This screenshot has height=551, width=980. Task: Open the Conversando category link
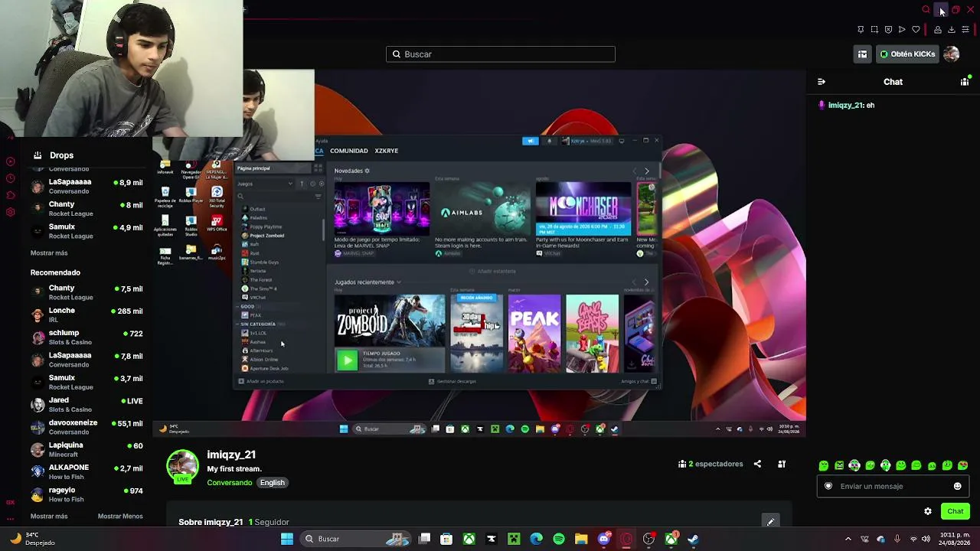point(230,483)
